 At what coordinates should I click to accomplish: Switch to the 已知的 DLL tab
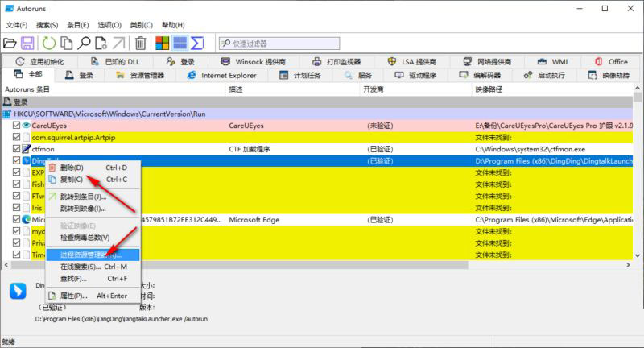(x=115, y=62)
